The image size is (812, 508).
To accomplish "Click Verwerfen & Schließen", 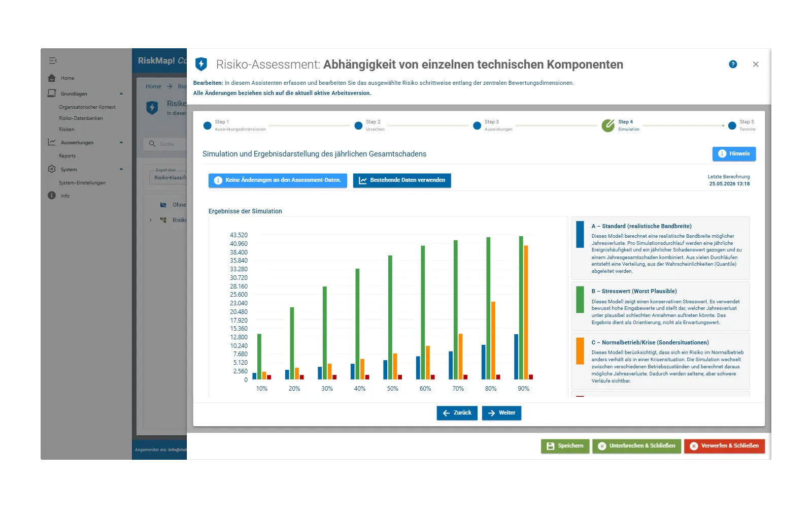I will (x=724, y=446).
